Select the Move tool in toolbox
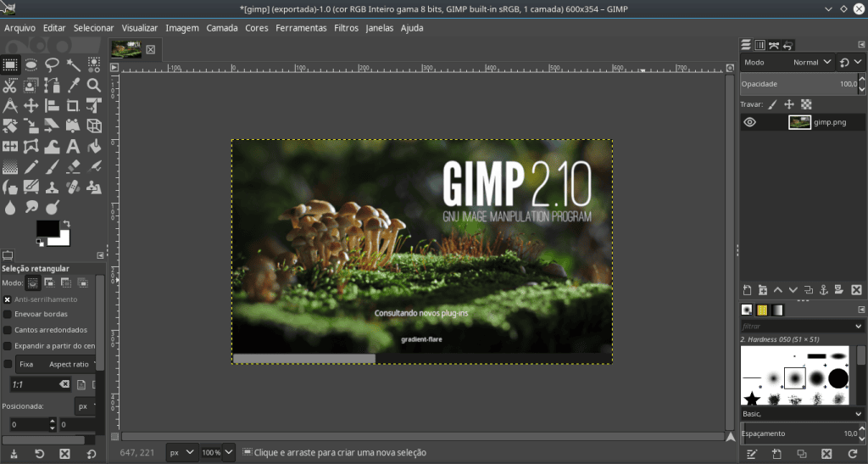The height and width of the screenshot is (464, 868). (x=31, y=106)
